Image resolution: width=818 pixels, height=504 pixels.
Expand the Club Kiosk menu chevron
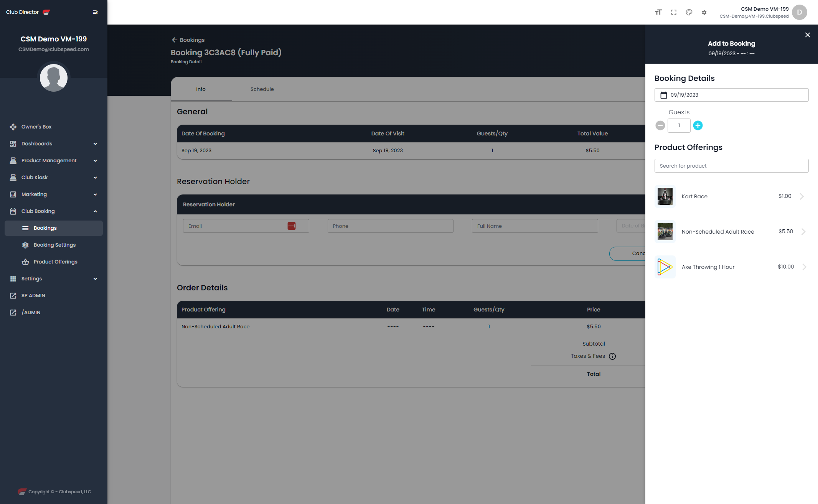95,178
